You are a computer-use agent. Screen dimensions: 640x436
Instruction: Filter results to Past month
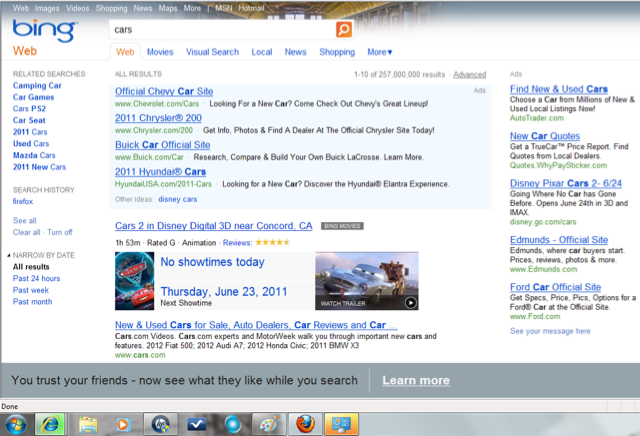coord(32,302)
